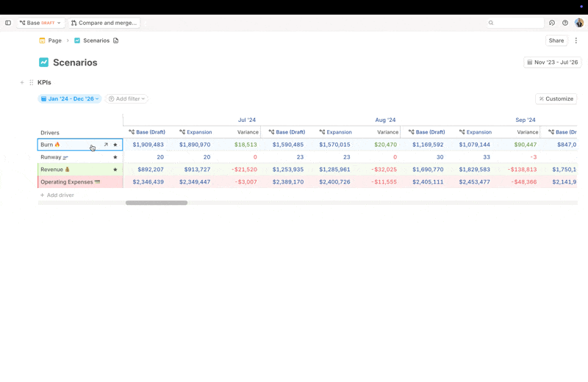Click the Sep '24 month header
This screenshot has width=588, height=382.
coord(526,120)
